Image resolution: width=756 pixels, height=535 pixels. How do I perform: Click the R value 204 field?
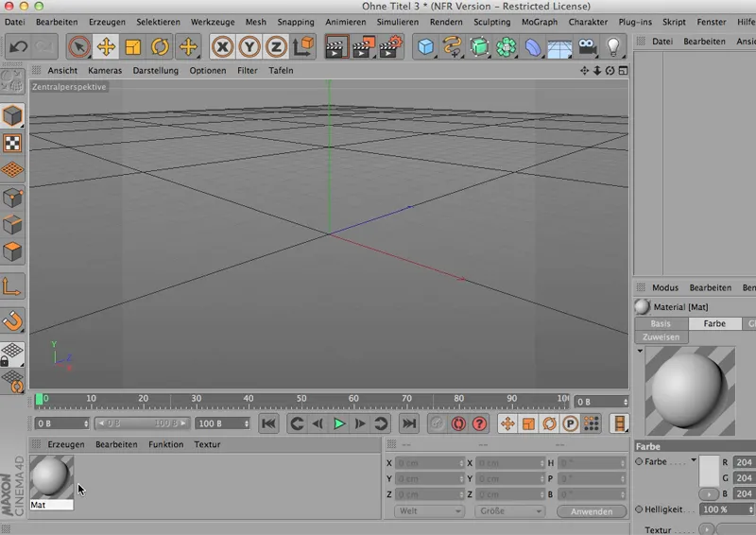[744, 462]
